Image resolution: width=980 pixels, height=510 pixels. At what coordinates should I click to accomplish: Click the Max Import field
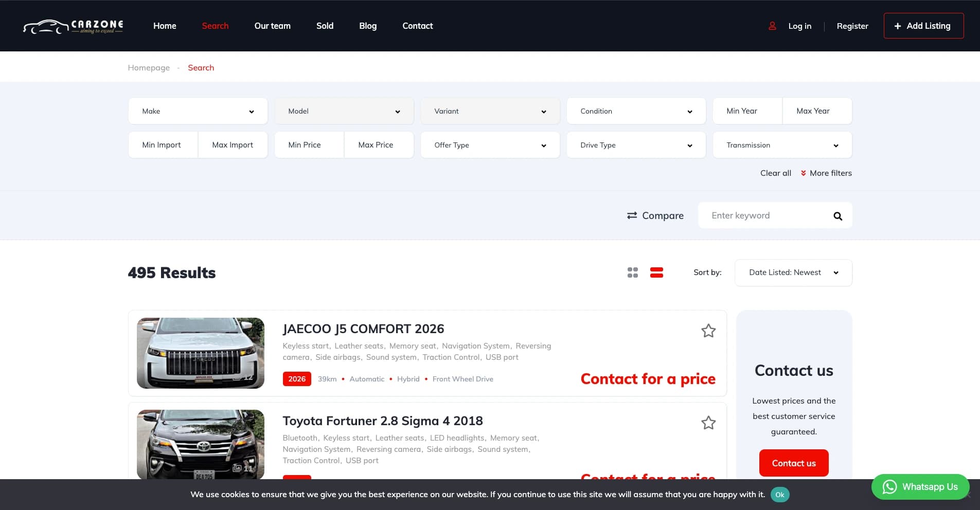pyautogui.click(x=233, y=145)
